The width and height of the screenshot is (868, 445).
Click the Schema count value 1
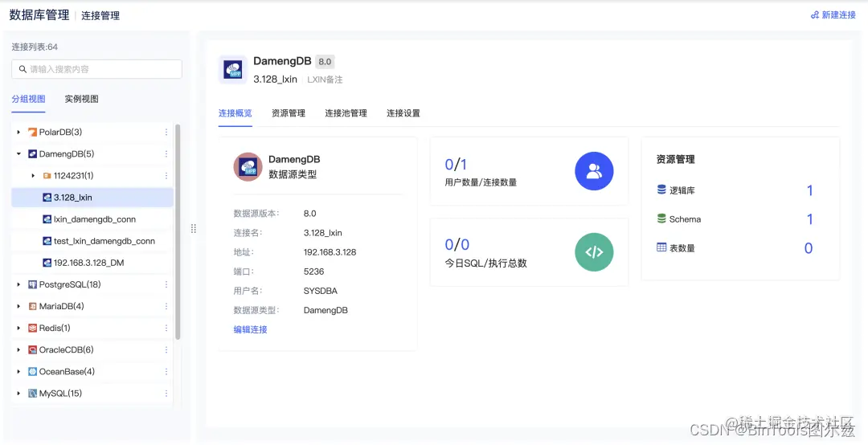coord(810,220)
